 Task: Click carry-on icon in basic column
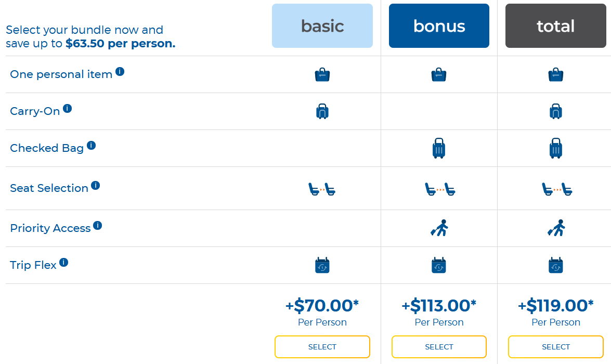coord(322,111)
